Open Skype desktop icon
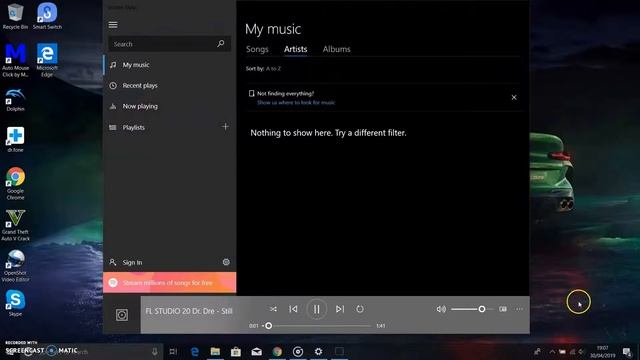640x360 pixels. coord(15,303)
